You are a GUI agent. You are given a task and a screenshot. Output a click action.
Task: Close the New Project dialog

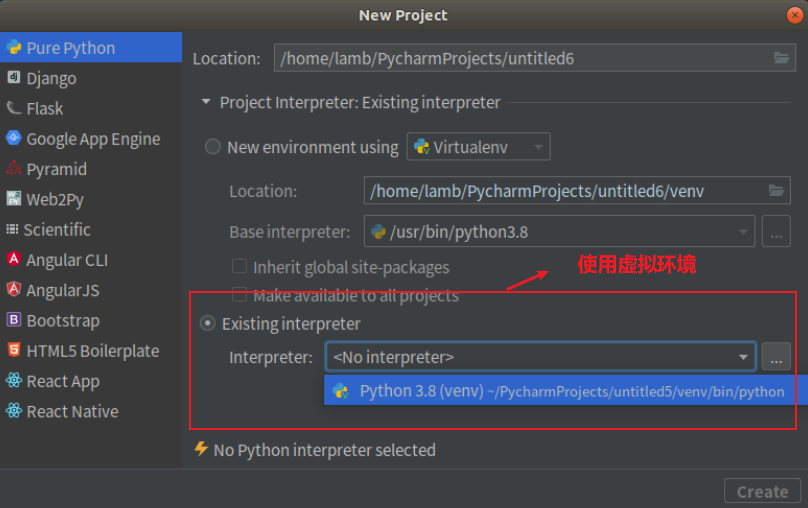[795, 15]
